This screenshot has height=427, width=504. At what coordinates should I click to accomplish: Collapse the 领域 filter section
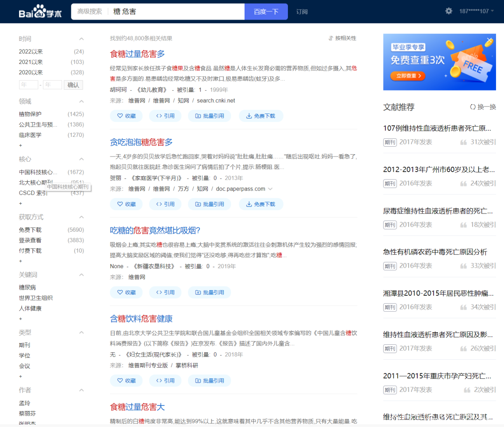click(81, 101)
